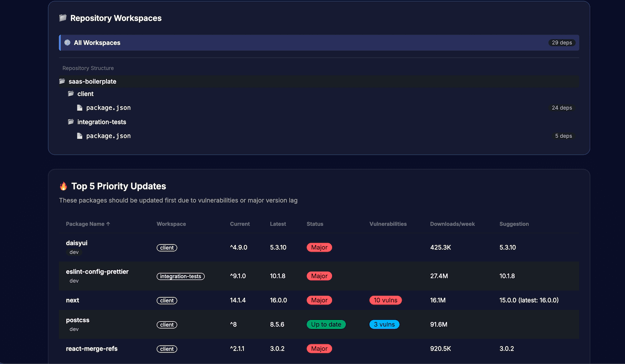The image size is (625, 364).
Task: Click the file icon for integration-tests package.json
Action: click(x=80, y=136)
